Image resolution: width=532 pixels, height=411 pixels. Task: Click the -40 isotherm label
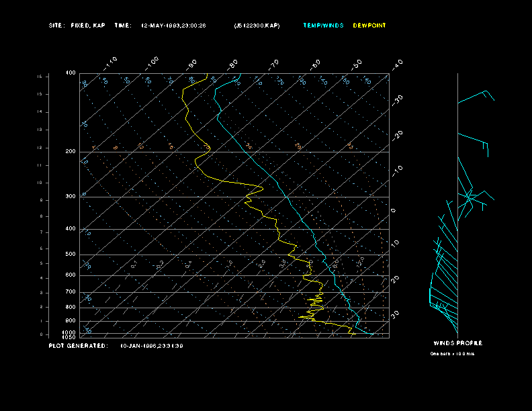point(397,64)
